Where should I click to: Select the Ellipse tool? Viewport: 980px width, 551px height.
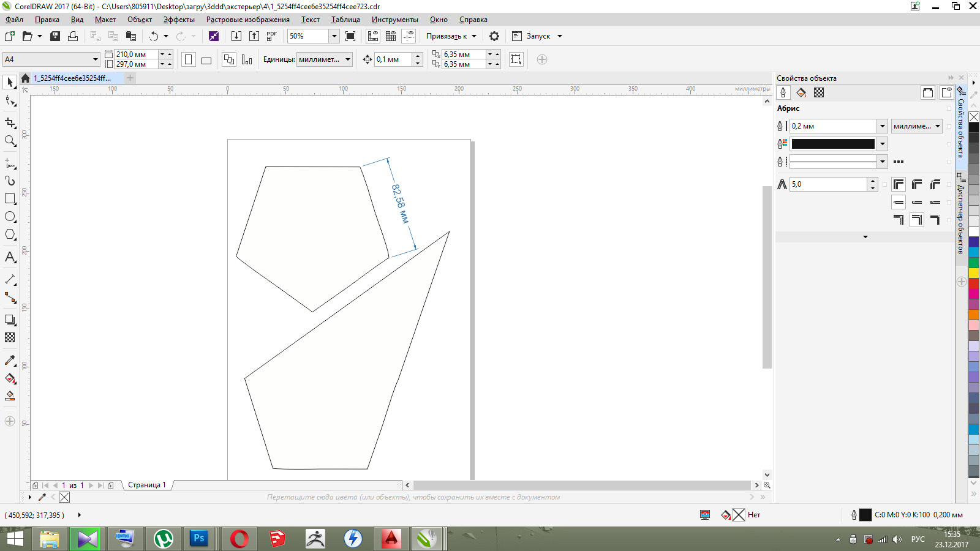[10, 217]
